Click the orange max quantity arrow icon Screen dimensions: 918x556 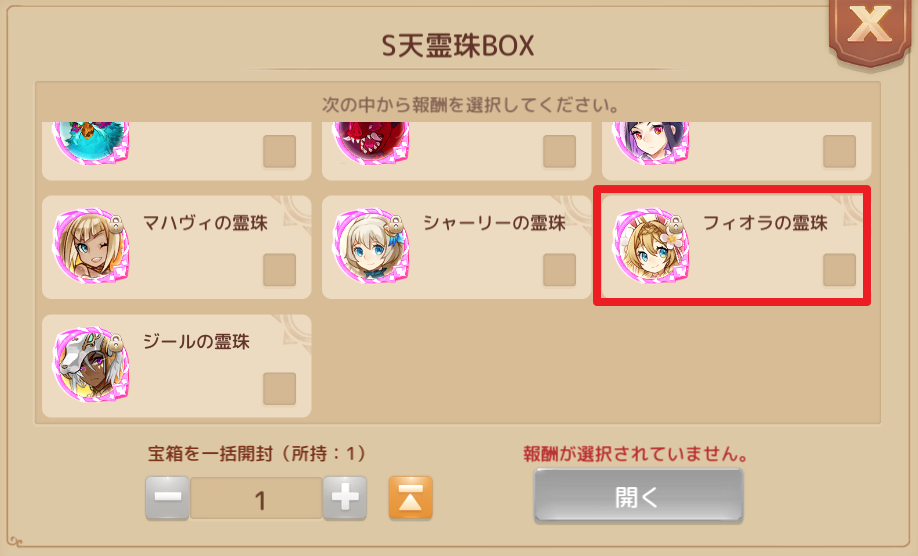410,498
